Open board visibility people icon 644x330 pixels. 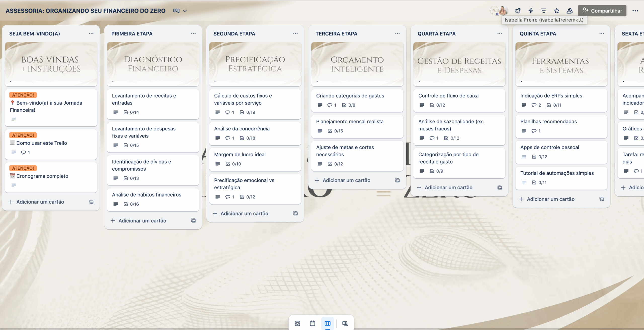[570, 11]
